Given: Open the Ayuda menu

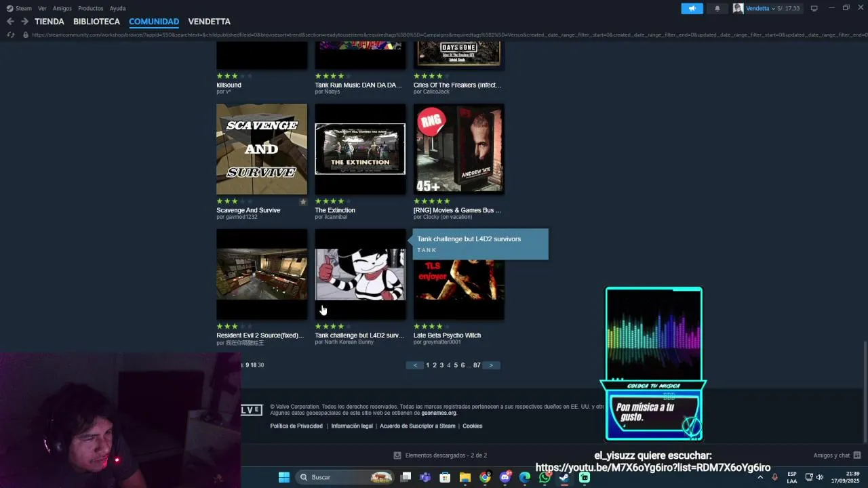Looking at the screenshot, I should 117,8.
